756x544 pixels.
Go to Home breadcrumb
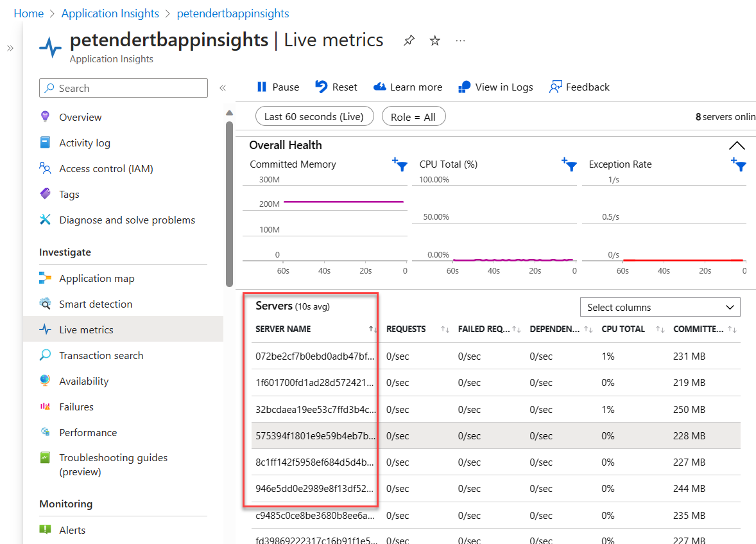[28, 13]
